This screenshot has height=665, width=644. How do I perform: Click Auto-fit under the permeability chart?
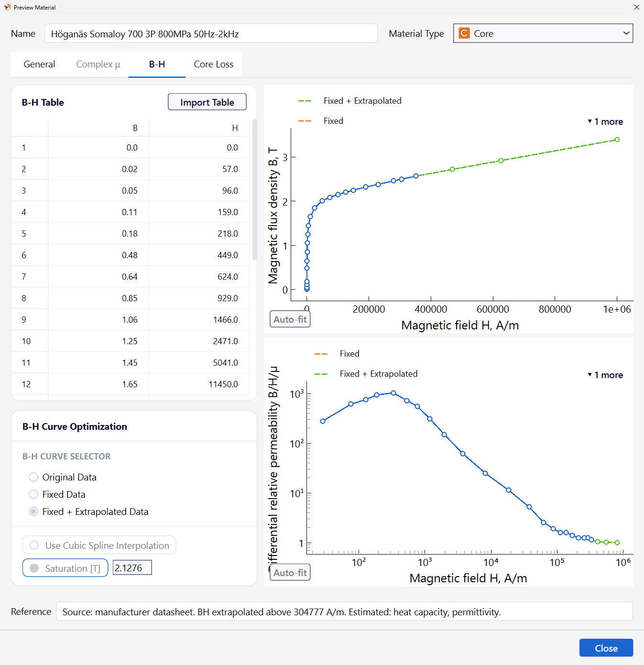tap(290, 572)
